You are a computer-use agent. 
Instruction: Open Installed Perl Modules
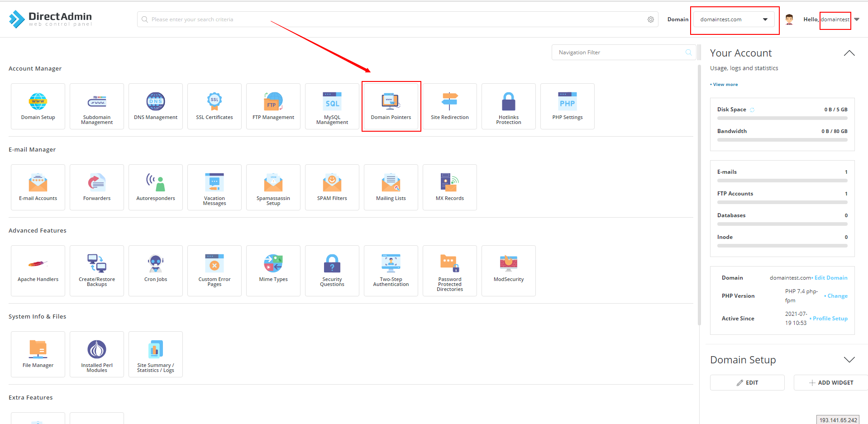coord(97,354)
